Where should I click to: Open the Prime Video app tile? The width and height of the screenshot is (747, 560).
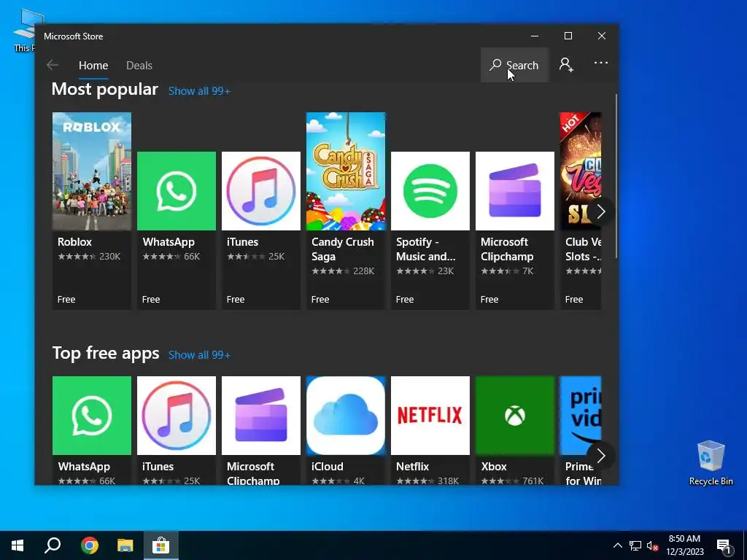tap(580, 430)
